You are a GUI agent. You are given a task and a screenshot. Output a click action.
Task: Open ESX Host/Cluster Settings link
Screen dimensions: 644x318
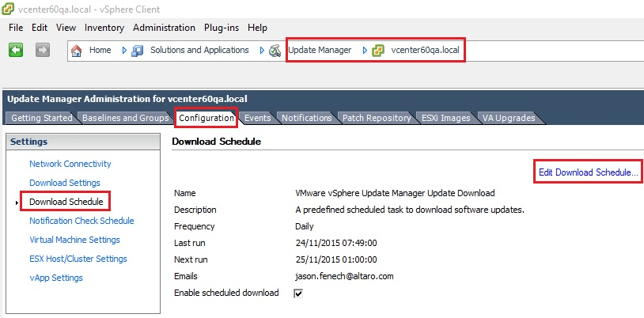point(78,259)
